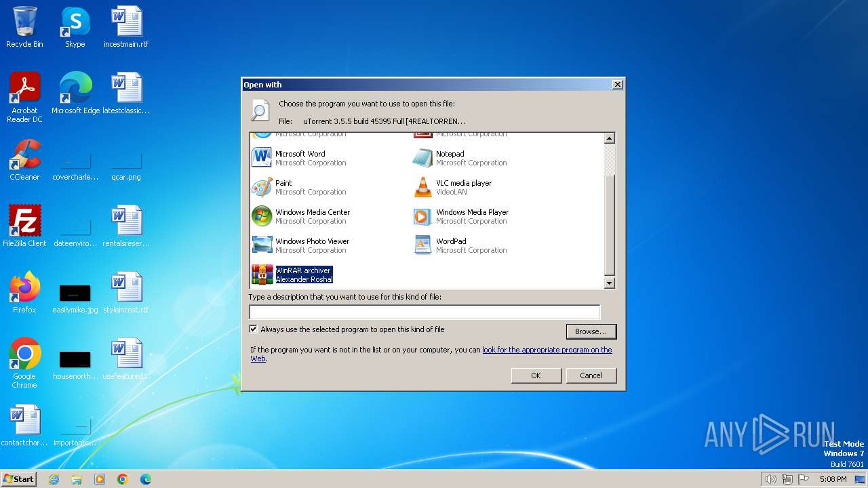Uncheck Always use the selected program
The width and height of the screenshot is (868, 488).
tap(254, 329)
